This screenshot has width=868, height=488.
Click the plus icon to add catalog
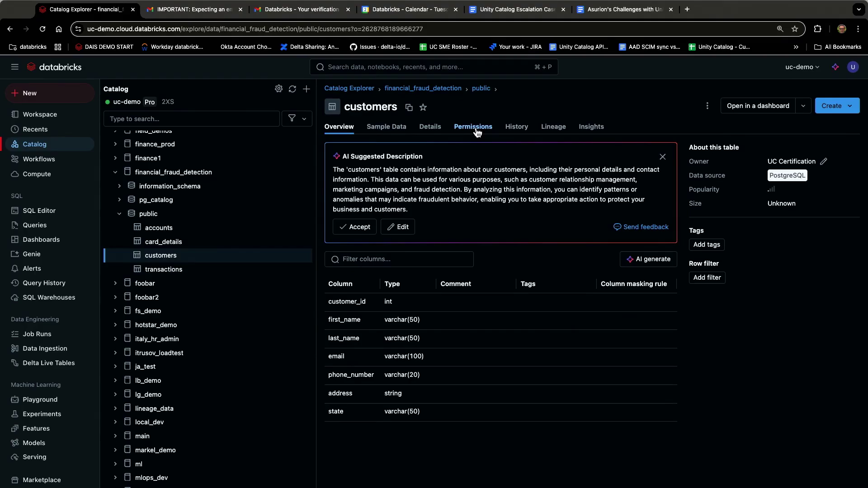(307, 89)
